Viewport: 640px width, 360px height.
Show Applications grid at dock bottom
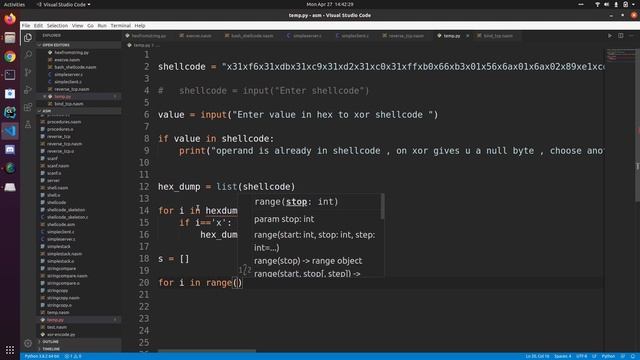[x=10, y=350]
